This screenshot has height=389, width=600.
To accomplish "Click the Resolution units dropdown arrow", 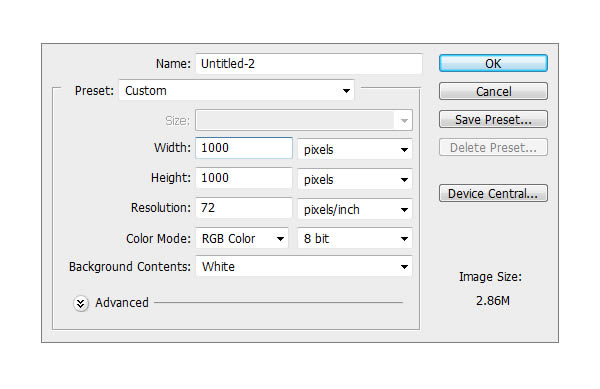I will 404,210.
